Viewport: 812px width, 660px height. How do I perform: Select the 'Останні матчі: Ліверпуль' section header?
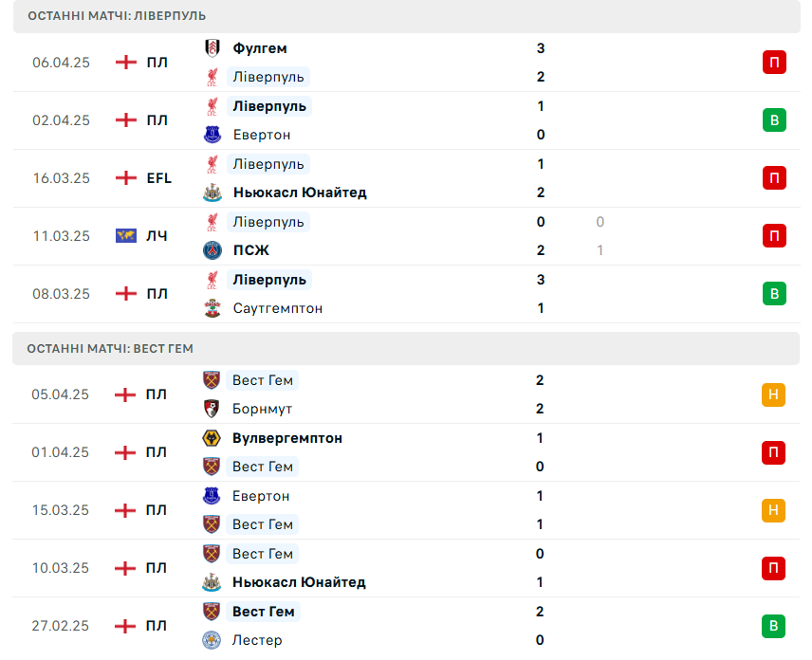coord(407,16)
